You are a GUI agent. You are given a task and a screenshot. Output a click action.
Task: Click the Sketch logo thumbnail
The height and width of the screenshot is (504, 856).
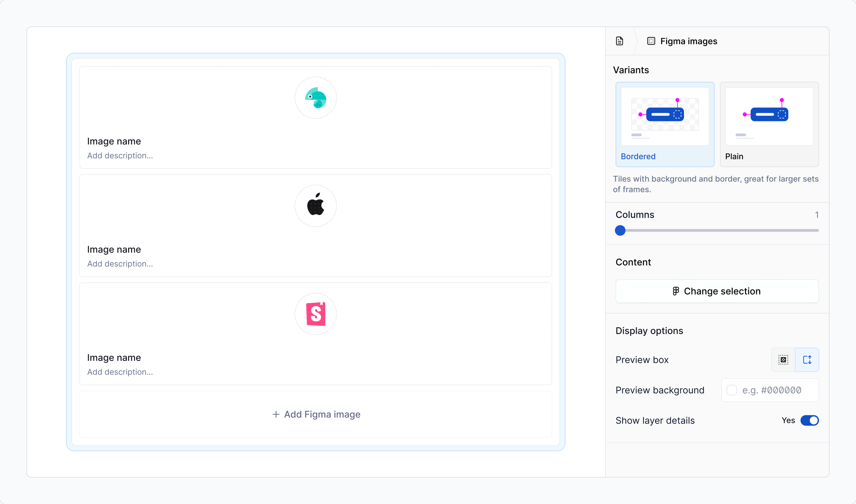[315, 314]
